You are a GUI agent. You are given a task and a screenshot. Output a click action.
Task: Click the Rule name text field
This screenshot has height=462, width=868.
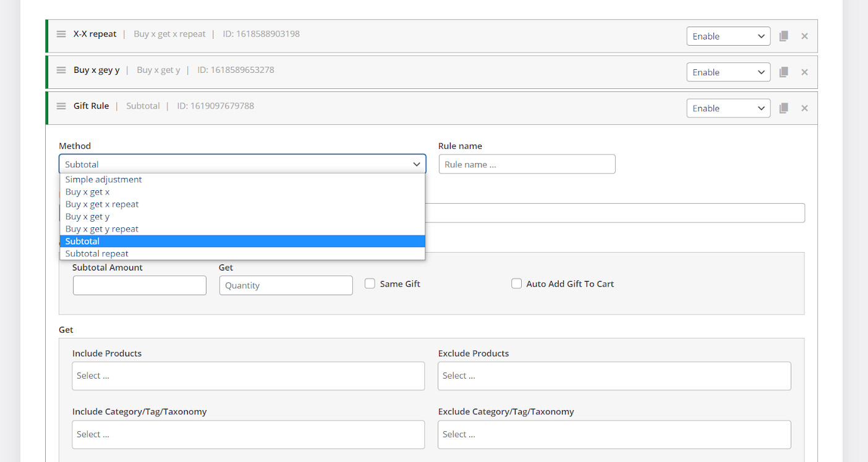pyautogui.click(x=527, y=164)
